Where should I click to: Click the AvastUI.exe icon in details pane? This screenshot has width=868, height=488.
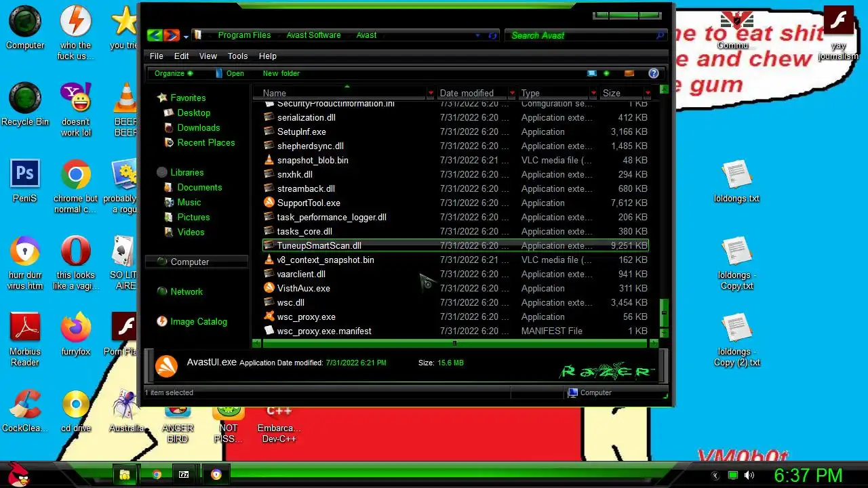(167, 366)
